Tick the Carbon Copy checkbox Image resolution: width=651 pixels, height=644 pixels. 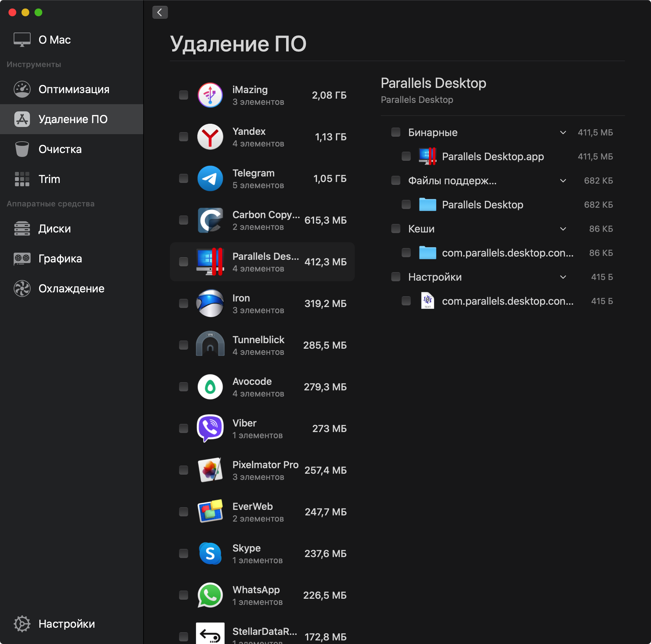(183, 220)
